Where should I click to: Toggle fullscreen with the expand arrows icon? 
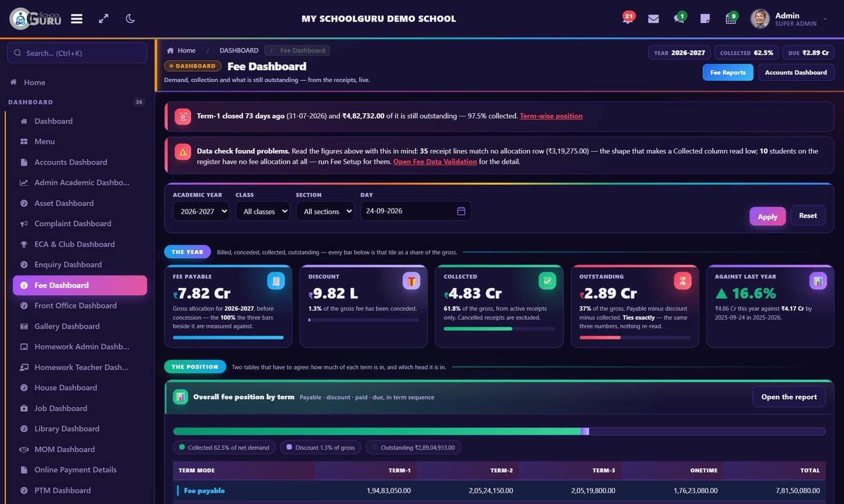104,19
